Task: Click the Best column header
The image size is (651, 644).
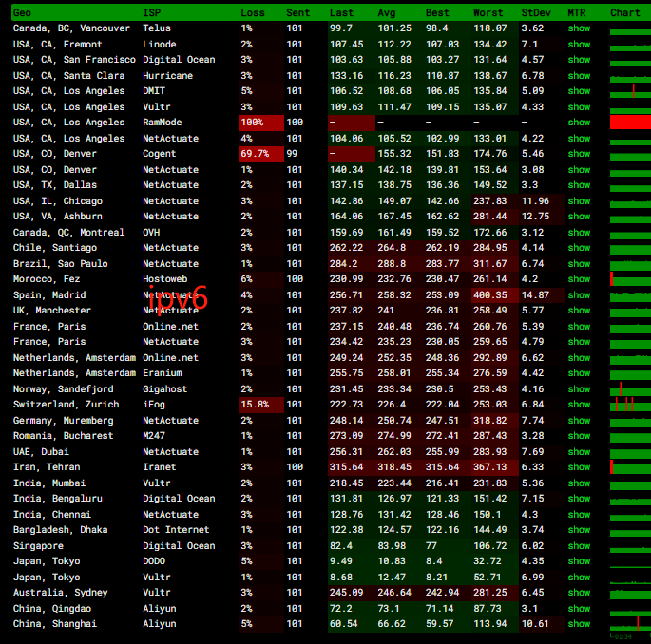Action: pyautogui.click(x=437, y=13)
